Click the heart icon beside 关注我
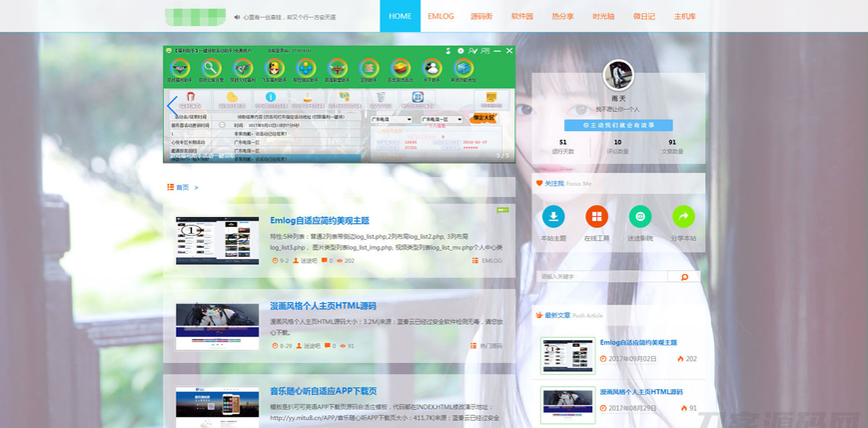The width and height of the screenshot is (868, 428). (539, 183)
